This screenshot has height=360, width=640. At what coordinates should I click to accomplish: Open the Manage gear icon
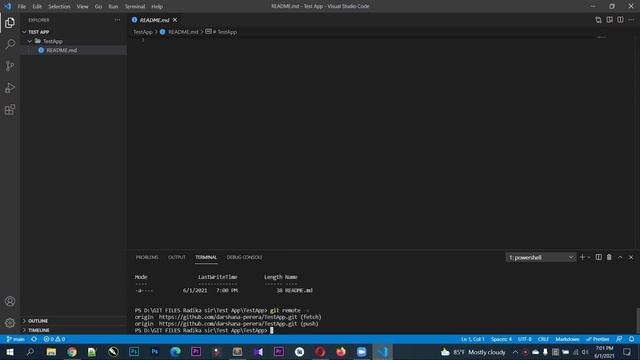(10, 323)
